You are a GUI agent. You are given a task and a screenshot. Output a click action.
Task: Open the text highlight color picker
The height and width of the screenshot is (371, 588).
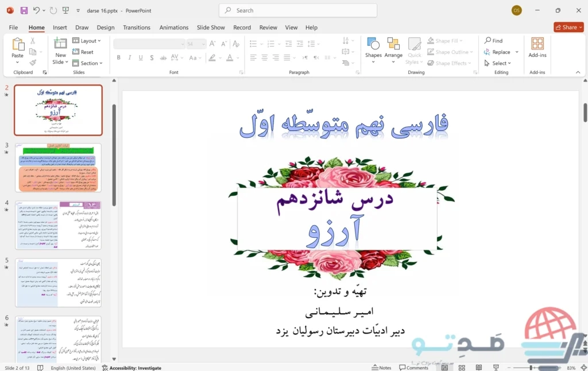212,58
